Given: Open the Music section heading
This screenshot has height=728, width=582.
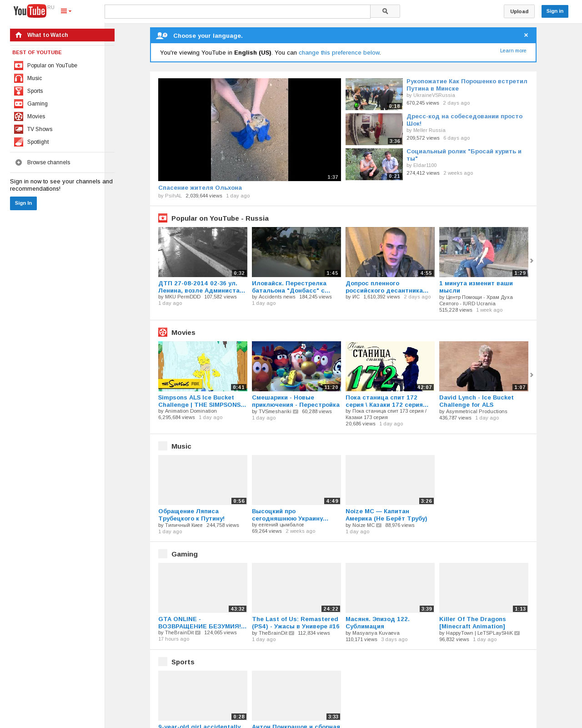Looking at the screenshot, I should 181,446.
